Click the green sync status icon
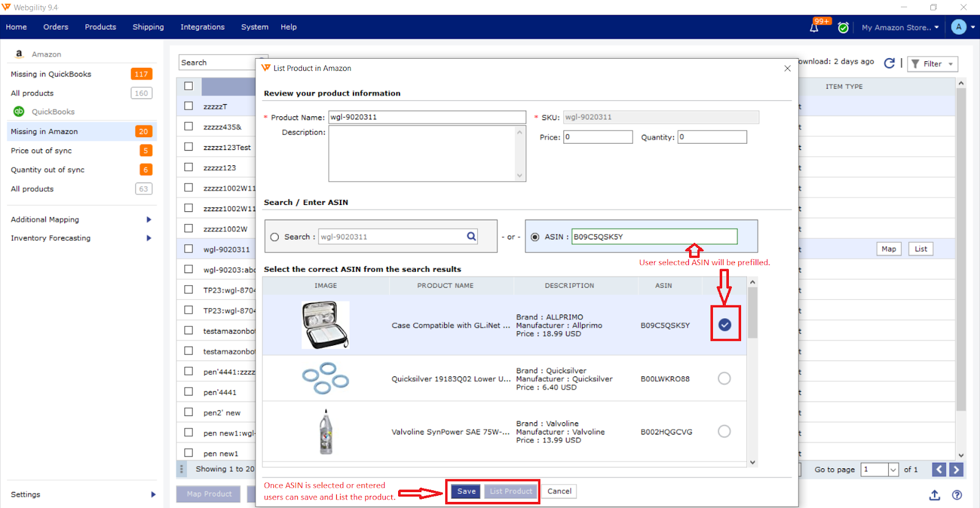The width and height of the screenshot is (980, 508). click(x=843, y=28)
